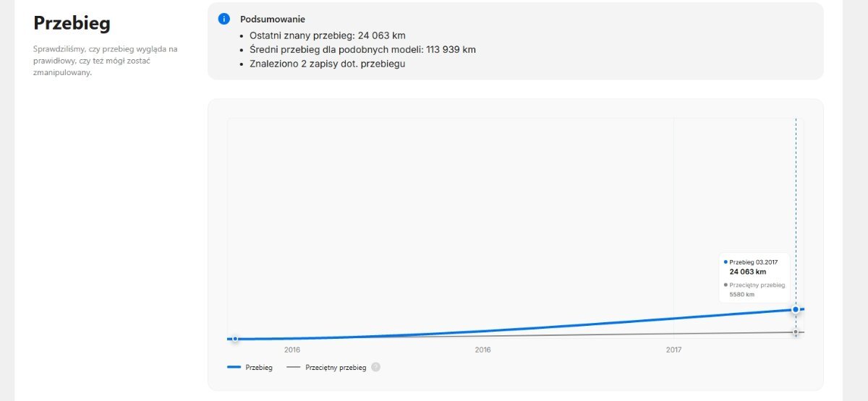Click the 5580 km average value in tooltip
Screen dimensions: 868x401
point(741,295)
